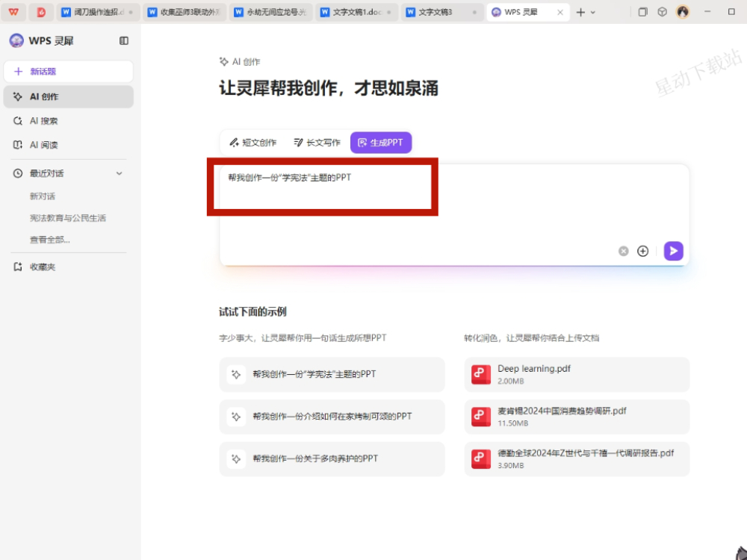
Task: Open the WPS home icon tab
Action: pos(13,12)
